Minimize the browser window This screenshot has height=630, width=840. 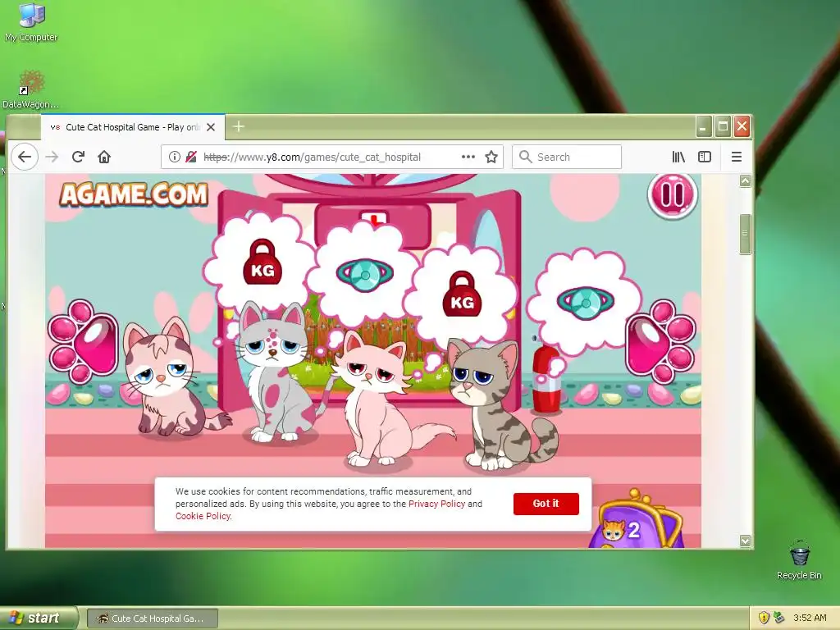coord(703,127)
